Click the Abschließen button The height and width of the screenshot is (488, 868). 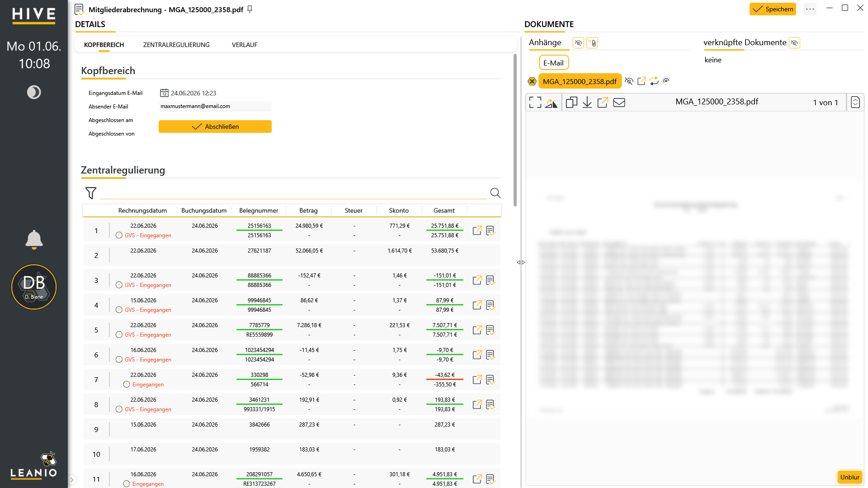[215, 127]
